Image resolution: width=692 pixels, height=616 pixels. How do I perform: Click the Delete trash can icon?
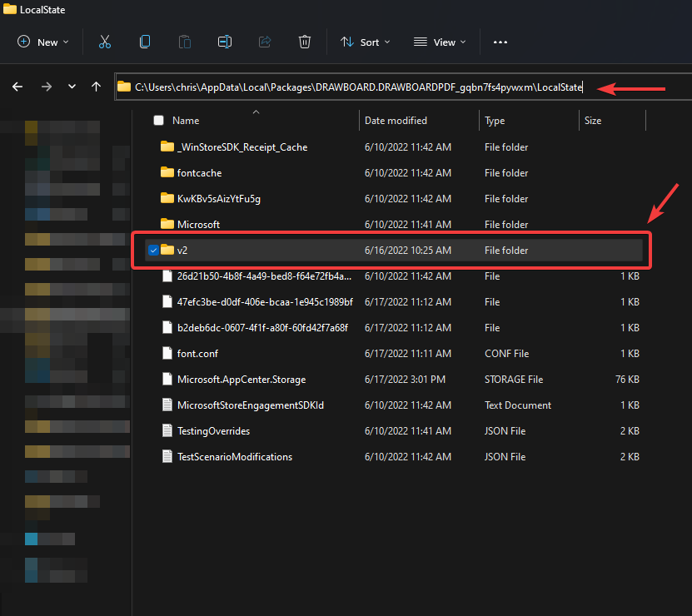pos(305,42)
